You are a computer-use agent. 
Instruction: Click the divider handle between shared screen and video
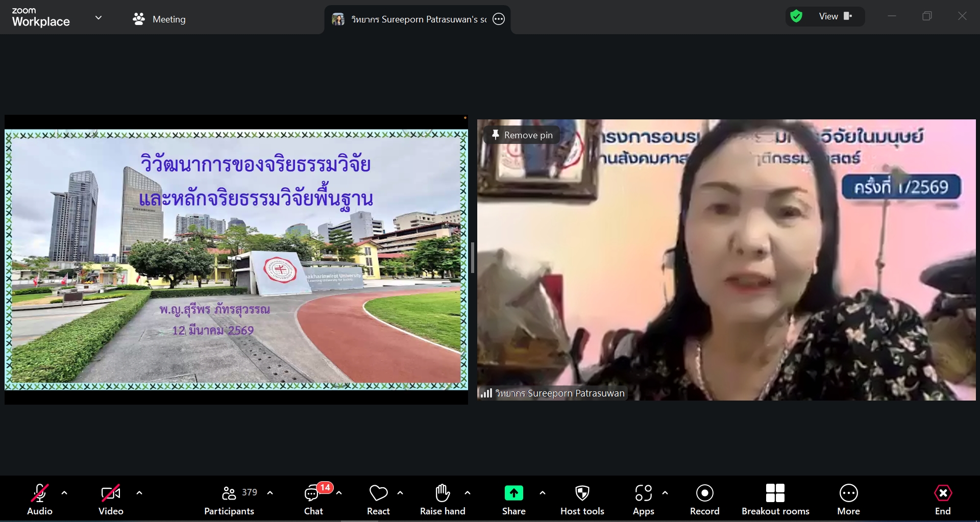[x=473, y=258]
